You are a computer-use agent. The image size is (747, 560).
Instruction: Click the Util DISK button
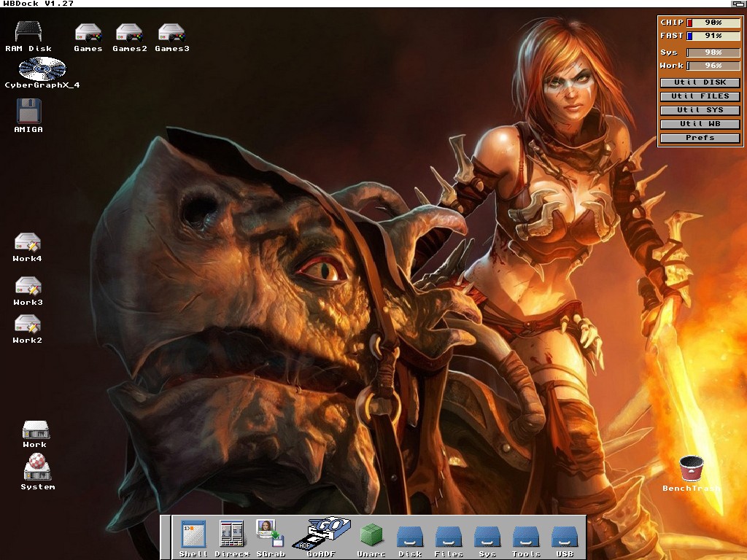click(700, 83)
